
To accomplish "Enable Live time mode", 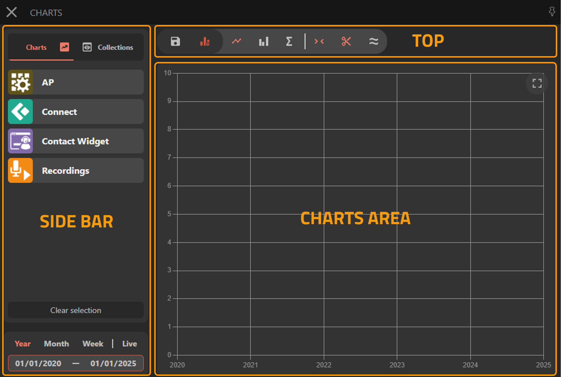I will click(x=129, y=344).
